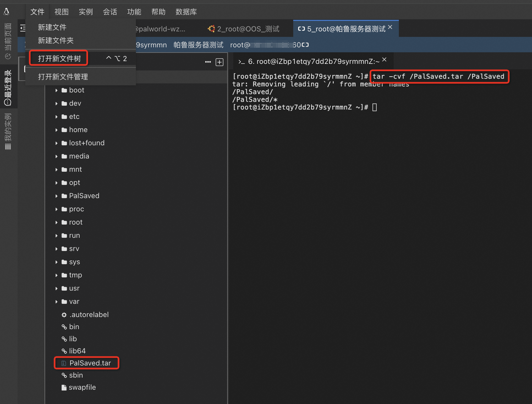Close terminal tab 6 root@iZbp1etqy7dd2b79syrmmnZ
This screenshot has height=404, width=532.
(x=384, y=60)
